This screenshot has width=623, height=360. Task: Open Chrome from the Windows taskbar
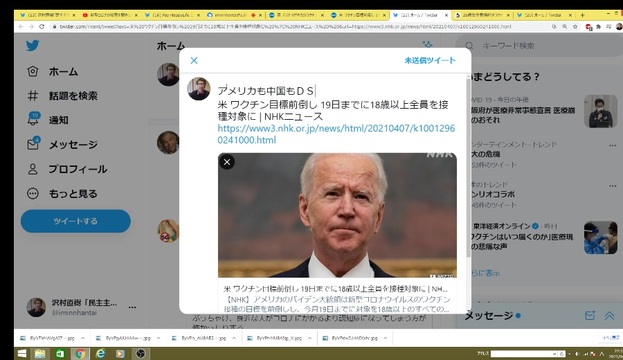80,353
